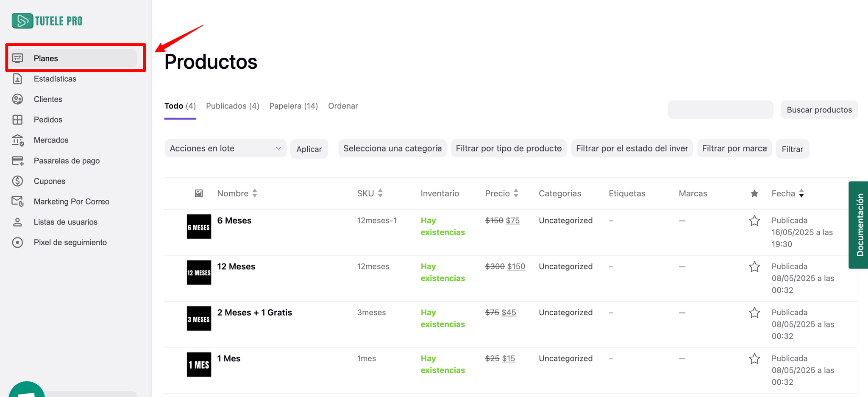This screenshot has height=397, width=868.
Task: Click the Pedidos grid icon
Action: [x=17, y=120]
